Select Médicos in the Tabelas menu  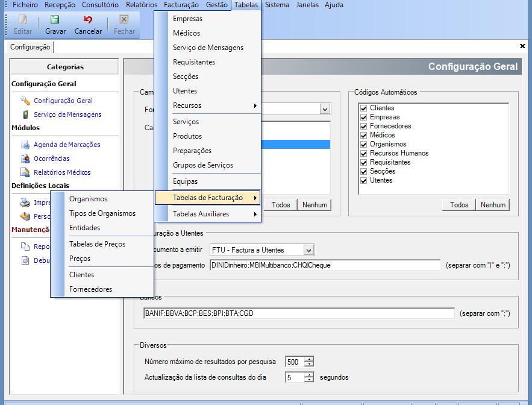coord(208,33)
